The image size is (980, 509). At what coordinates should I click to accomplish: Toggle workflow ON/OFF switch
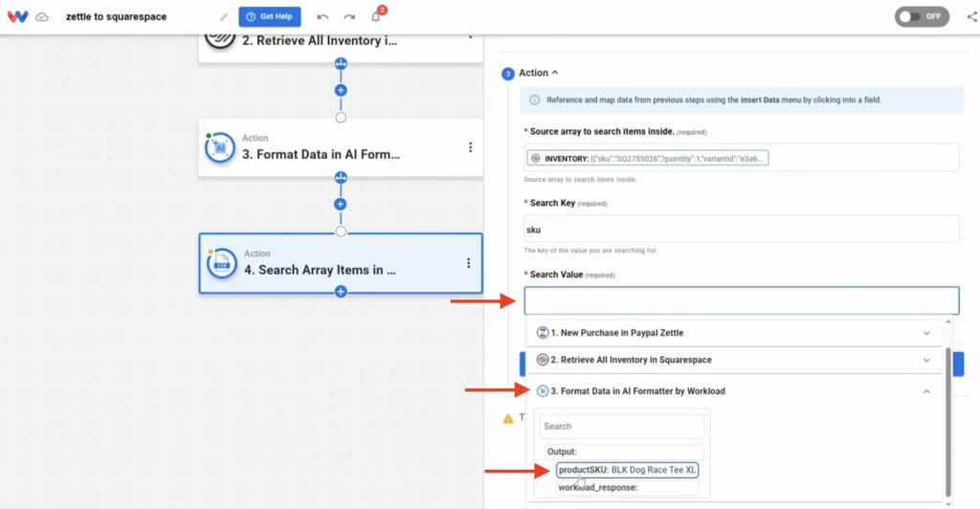(922, 16)
